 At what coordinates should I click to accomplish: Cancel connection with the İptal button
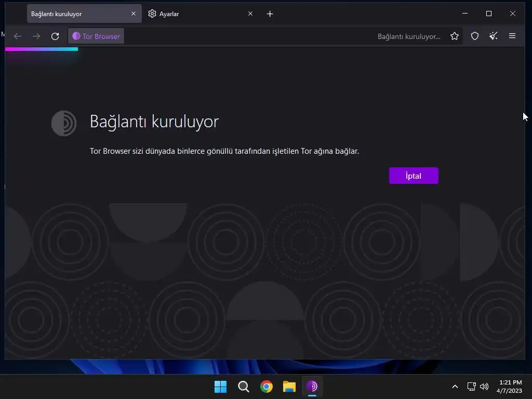click(414, 176)
